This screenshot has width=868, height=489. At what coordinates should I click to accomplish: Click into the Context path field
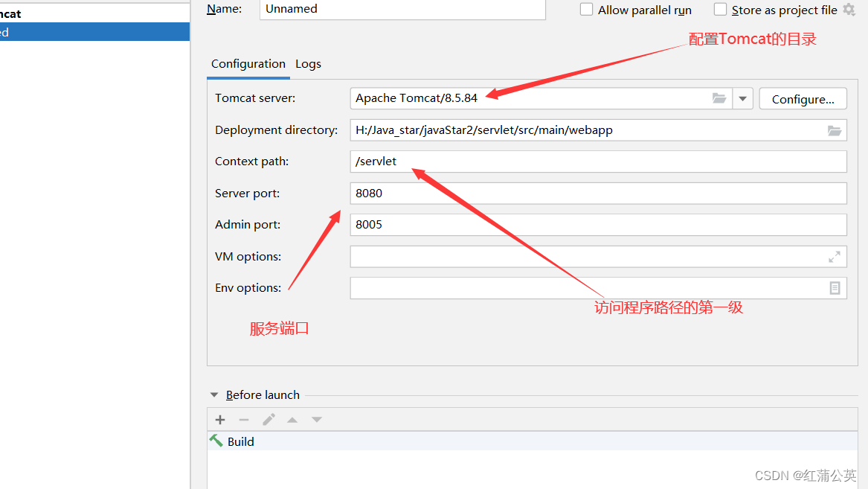click(x=599, y=162)
